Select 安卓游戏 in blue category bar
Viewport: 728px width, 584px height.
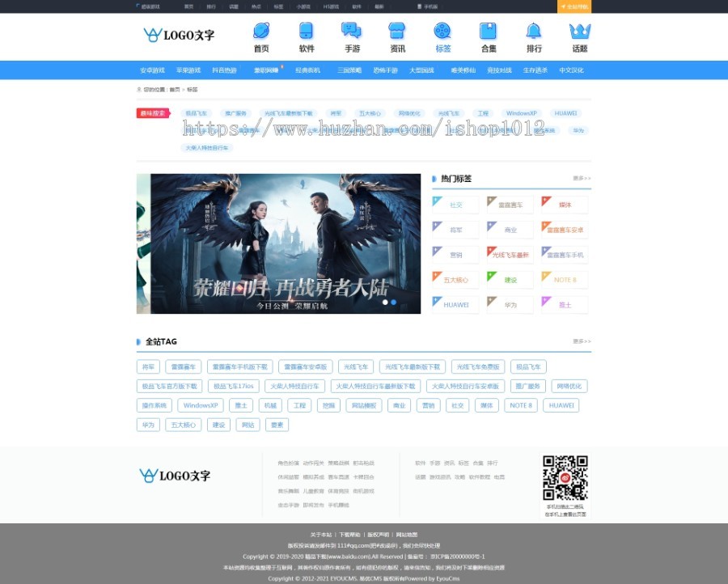[x=152, y=70]
